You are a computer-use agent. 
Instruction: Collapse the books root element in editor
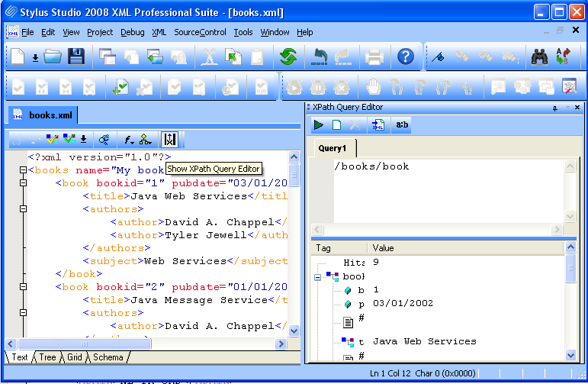[x=23, y=170]
